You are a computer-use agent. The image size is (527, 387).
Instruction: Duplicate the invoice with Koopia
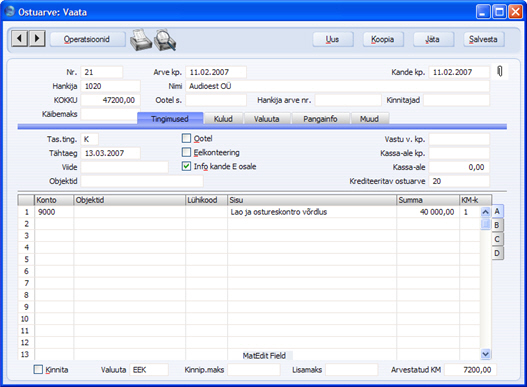point(383,39)
